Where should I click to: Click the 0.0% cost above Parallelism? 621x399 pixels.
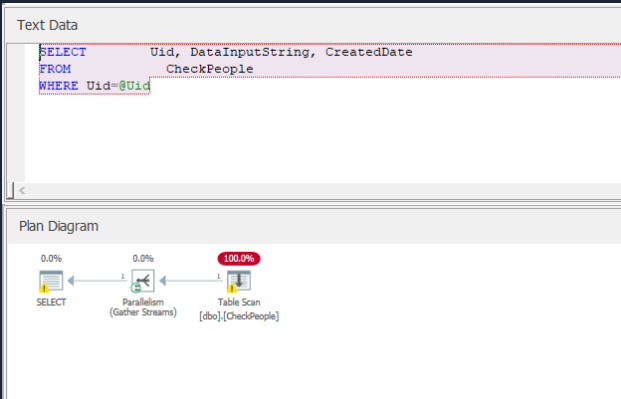click(143, 259)
